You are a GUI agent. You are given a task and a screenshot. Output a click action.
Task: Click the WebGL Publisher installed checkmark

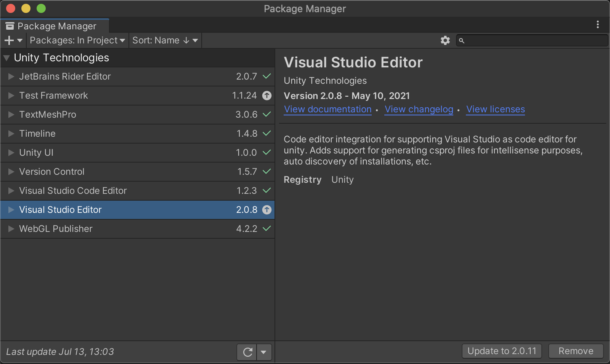267,229
